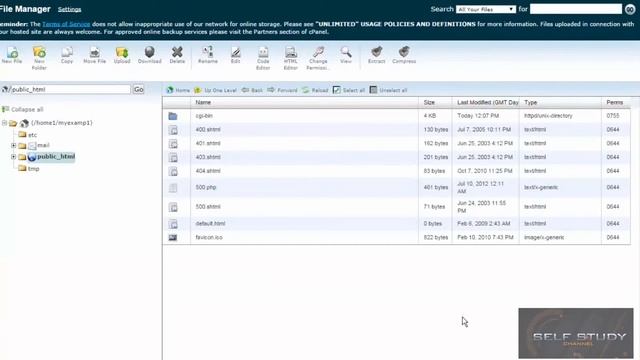Viewport: 640px width, 360px height.
Task: Click the Go button beside path
Action: point(139,89)
